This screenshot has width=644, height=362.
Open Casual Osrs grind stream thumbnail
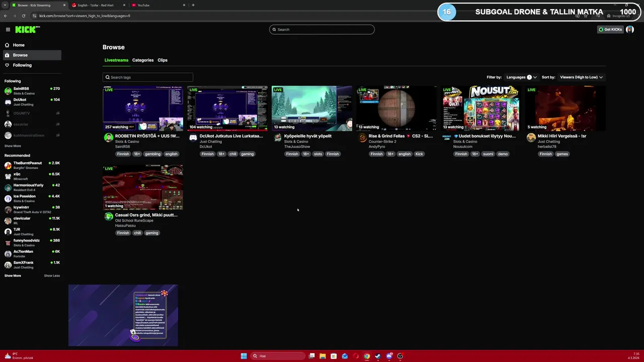pyautogui.click(x=143, y=187)
